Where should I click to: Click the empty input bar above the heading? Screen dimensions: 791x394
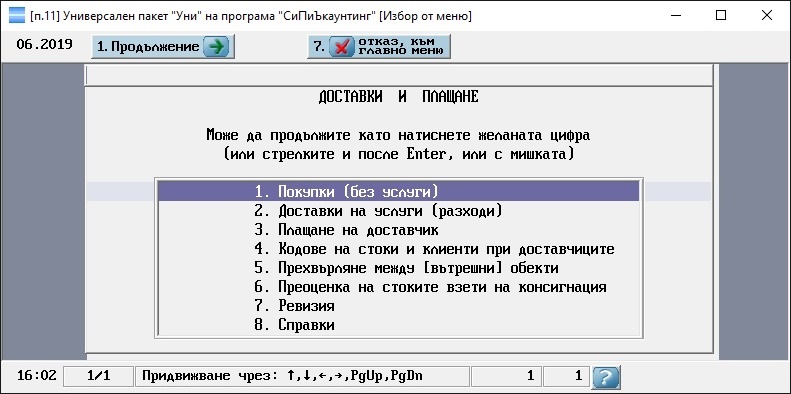(399, 75)
